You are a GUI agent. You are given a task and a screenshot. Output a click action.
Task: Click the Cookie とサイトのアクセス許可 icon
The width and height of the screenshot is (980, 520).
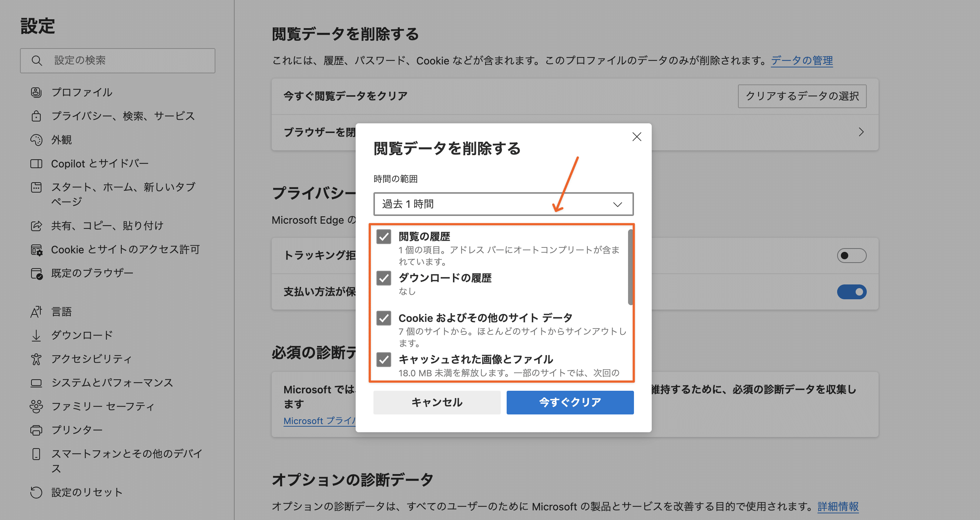(x=36, y=249)
